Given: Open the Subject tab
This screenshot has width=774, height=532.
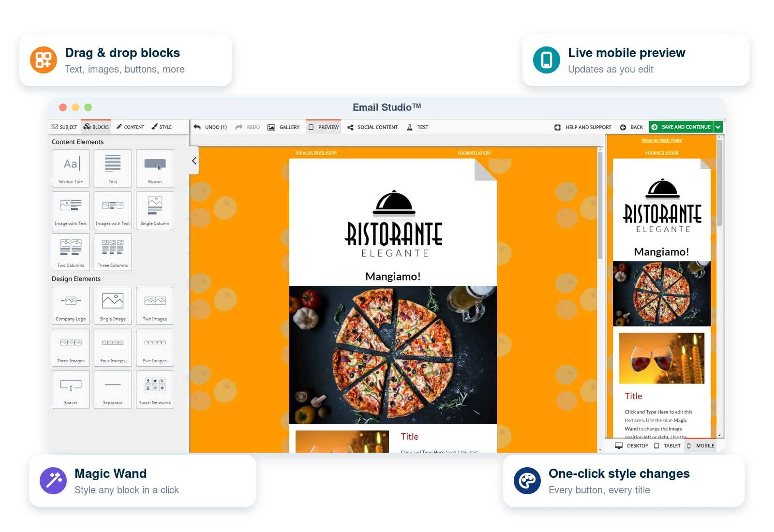Looking at the screenshot, I should [x=64, y=127].
